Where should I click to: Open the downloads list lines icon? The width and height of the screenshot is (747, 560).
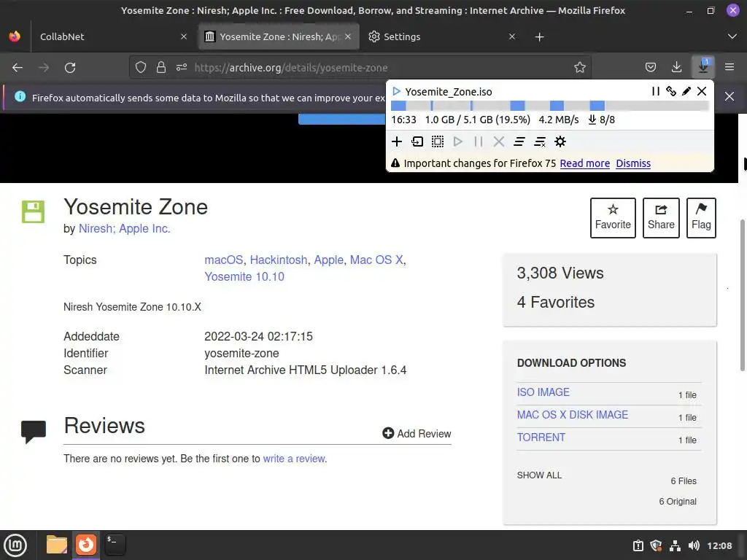tap(519, 141)
